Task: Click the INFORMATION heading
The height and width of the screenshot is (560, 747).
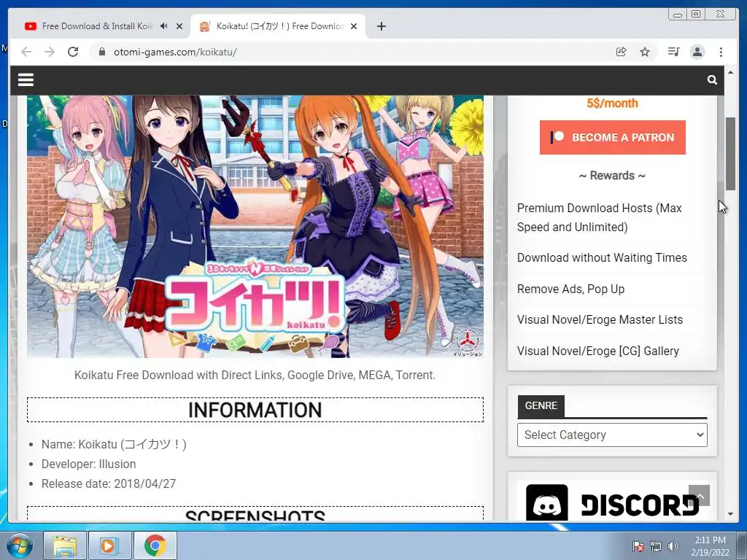Action: tap(255, 410)
